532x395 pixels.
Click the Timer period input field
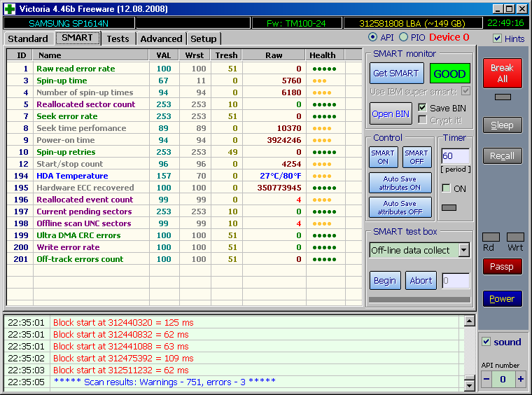[x=455, y=155]
